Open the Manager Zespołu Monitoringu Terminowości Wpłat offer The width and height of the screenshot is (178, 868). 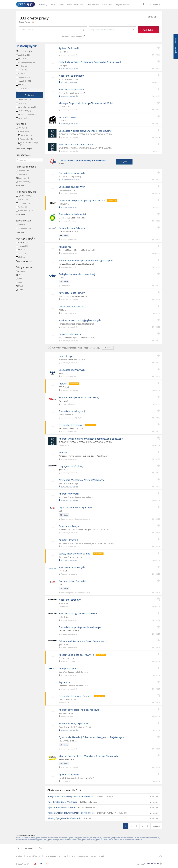pos(86,103)
